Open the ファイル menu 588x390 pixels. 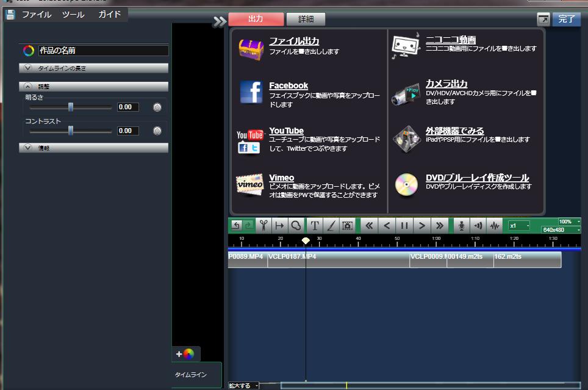37,15
